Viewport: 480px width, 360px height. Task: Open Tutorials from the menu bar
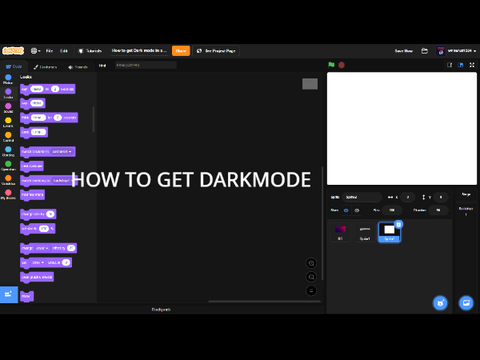pyautogui.click(x=90, y=51)
